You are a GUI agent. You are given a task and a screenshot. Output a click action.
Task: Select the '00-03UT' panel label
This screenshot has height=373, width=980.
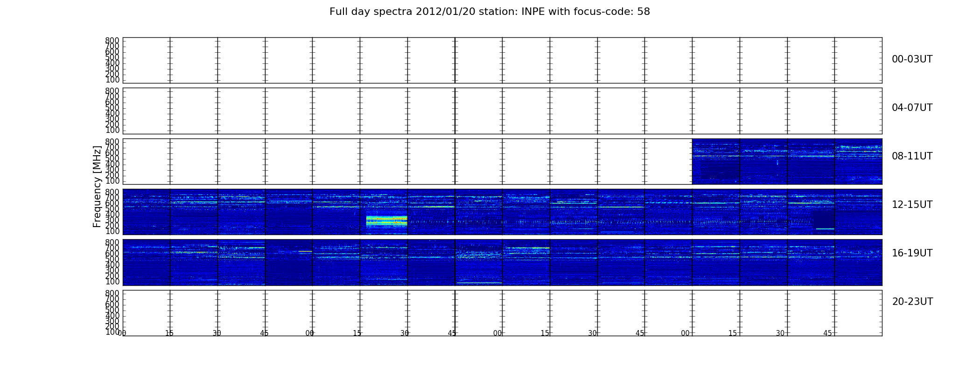click(912, 59)
